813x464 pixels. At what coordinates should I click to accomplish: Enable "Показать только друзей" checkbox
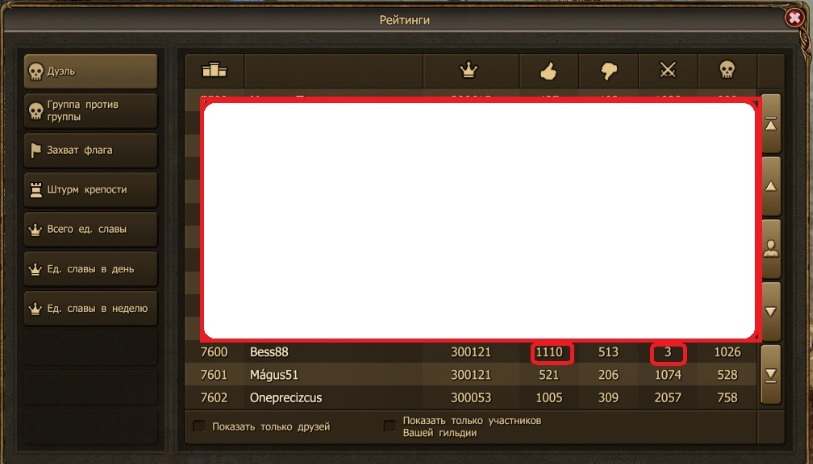point(199,427)
